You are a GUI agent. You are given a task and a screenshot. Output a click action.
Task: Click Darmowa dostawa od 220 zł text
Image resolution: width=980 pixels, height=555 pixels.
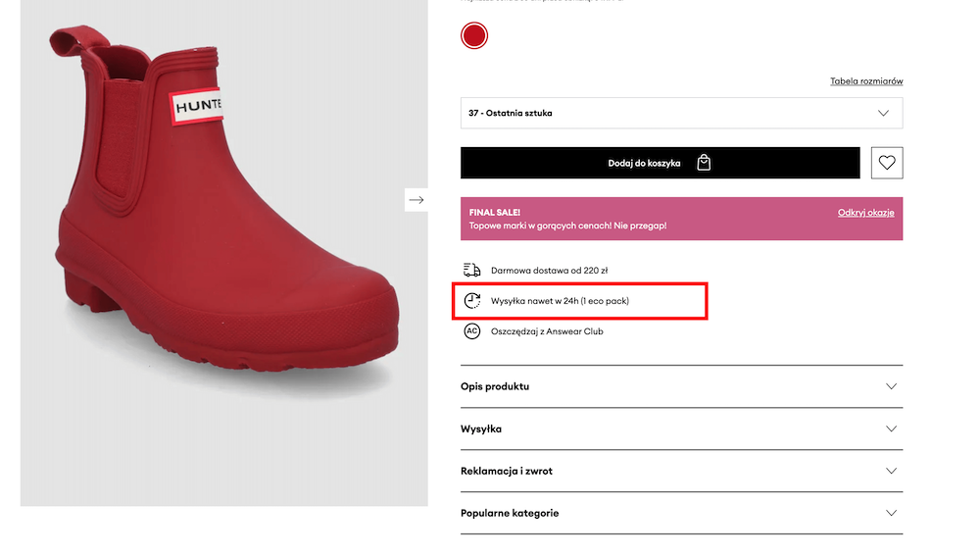(556, 270)
